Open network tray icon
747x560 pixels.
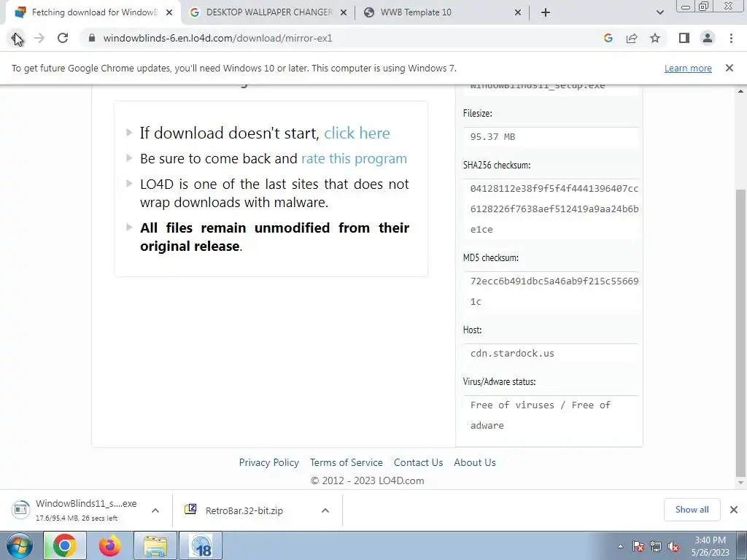(656, 546)
